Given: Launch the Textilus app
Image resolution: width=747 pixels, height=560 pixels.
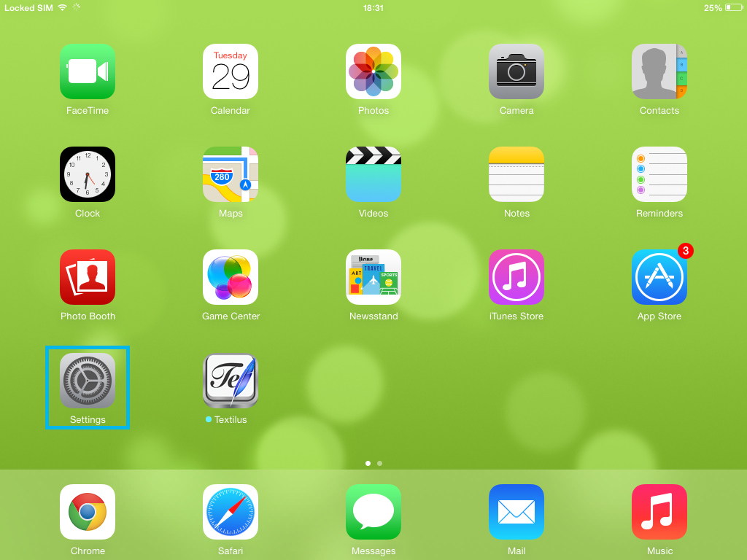Looking at the screenshot, I should 231,381.
